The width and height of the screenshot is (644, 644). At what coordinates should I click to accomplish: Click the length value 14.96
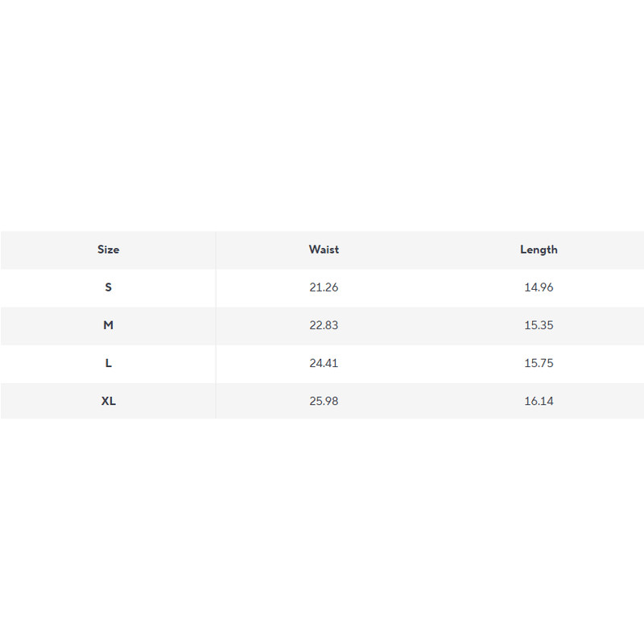click(539, 287)
